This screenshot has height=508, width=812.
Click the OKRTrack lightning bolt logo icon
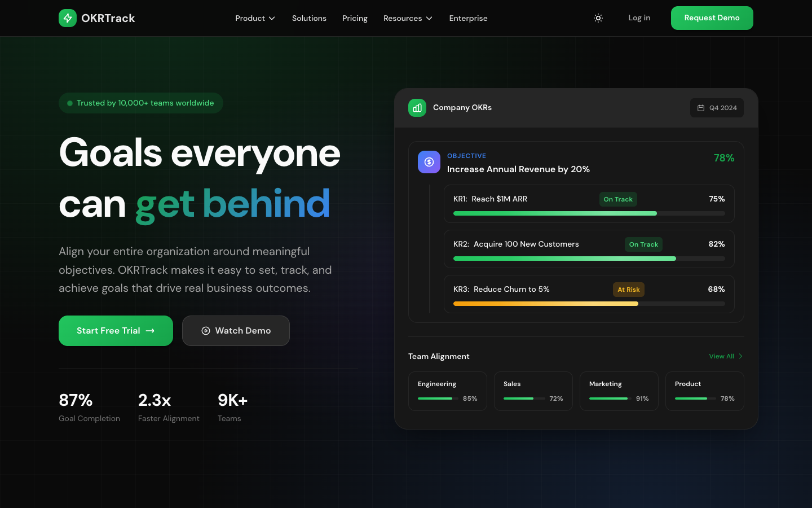68,18
